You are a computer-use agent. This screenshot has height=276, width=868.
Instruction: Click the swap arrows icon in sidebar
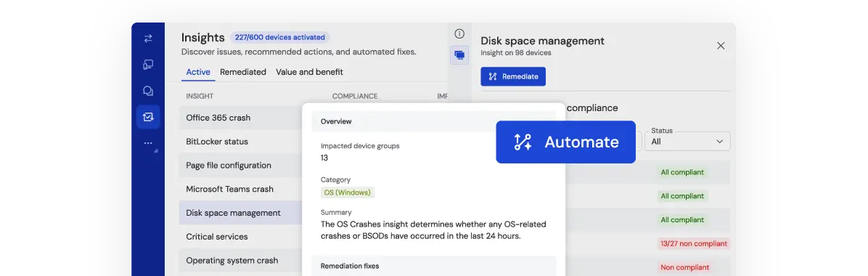click(x=148, y=38)
